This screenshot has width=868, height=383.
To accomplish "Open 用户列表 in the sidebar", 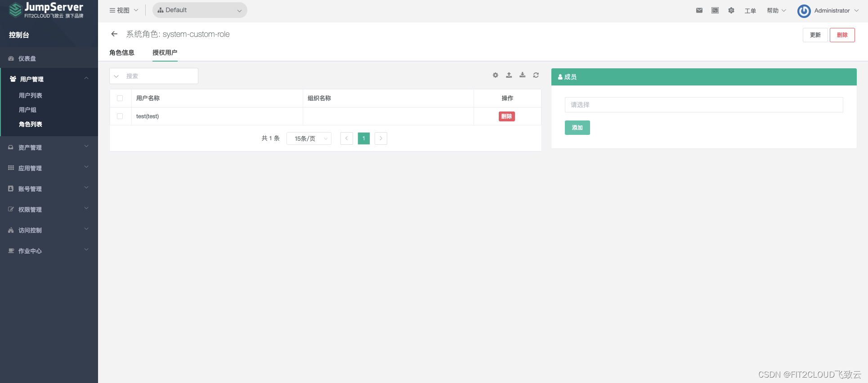I will 31,95.
